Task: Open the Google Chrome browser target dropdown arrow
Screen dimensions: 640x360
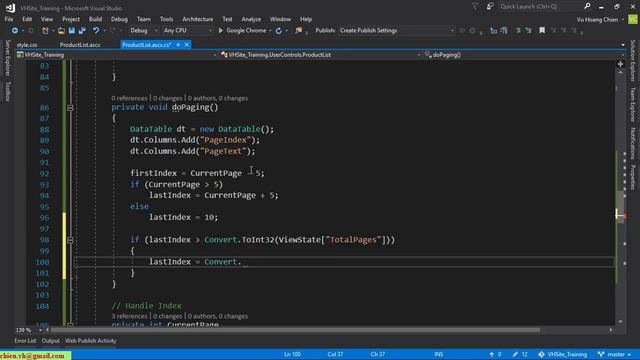Action: click(270, 31)
